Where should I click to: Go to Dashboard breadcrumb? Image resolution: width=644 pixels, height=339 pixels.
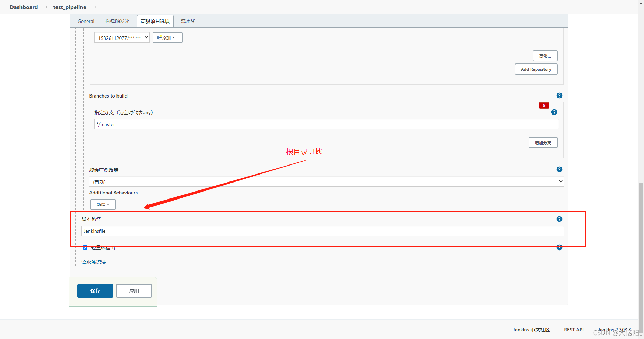[24, 7]
